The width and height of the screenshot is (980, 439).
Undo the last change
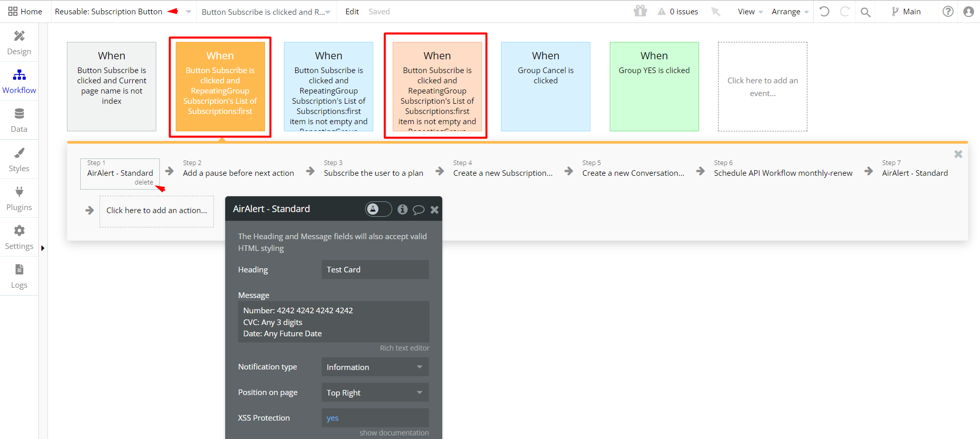pyautogui.click(x=824, y=11)
